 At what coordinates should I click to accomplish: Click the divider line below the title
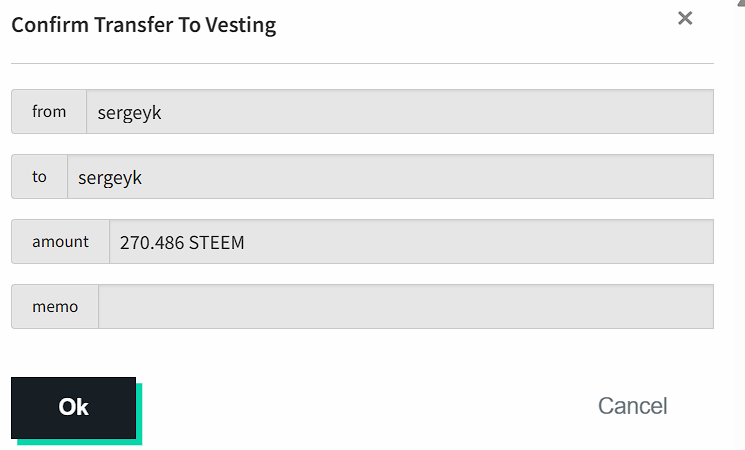point(362,63)
